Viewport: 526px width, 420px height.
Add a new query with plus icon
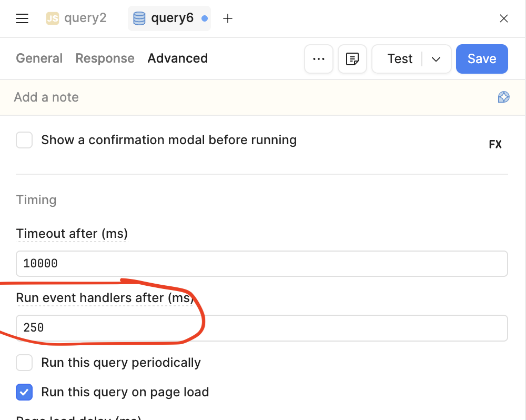point(228,19)
